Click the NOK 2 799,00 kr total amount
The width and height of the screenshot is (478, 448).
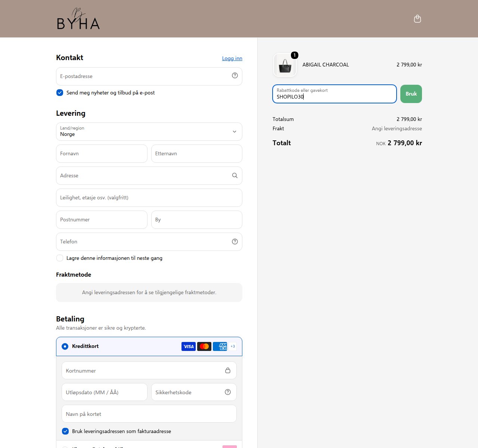pos(399,143)
